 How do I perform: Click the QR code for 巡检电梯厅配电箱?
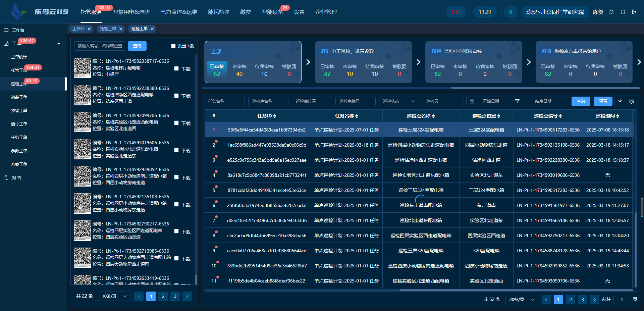tap(82, 68)
